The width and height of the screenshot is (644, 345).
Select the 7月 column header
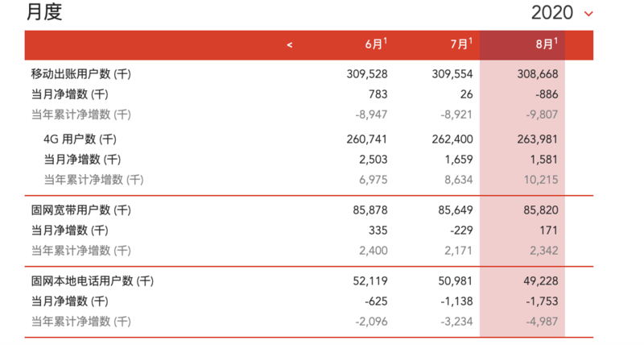(460, 44)
